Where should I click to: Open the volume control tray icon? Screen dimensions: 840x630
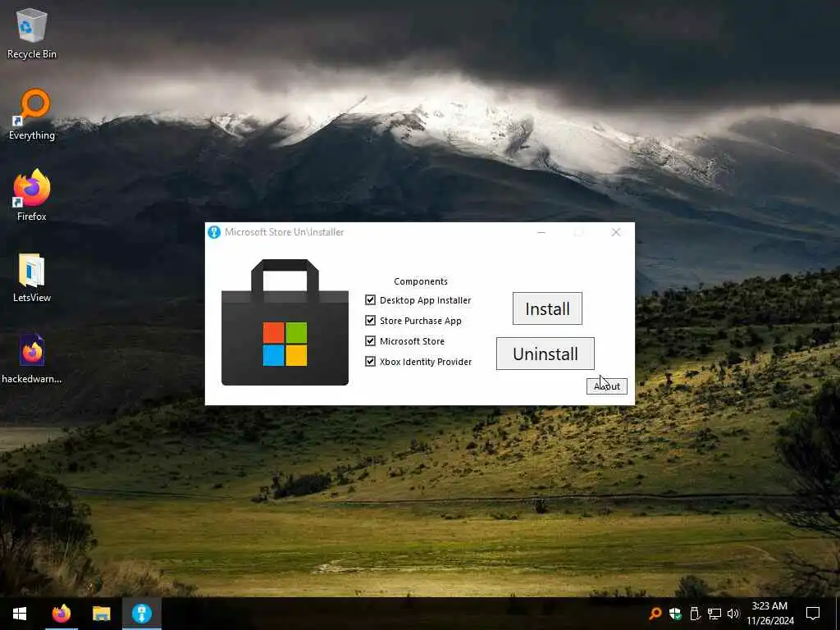click(733, 614)
